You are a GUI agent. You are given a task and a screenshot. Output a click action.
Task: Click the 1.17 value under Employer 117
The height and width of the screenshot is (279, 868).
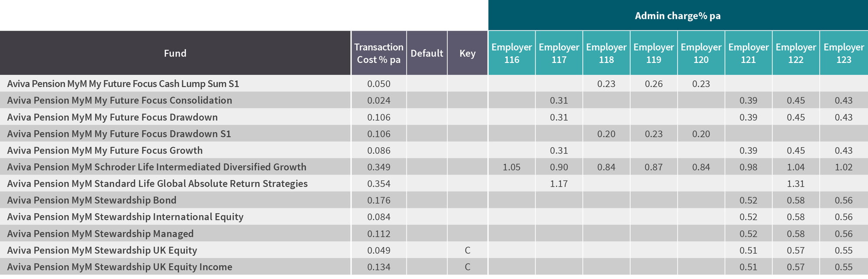[559, 184]
